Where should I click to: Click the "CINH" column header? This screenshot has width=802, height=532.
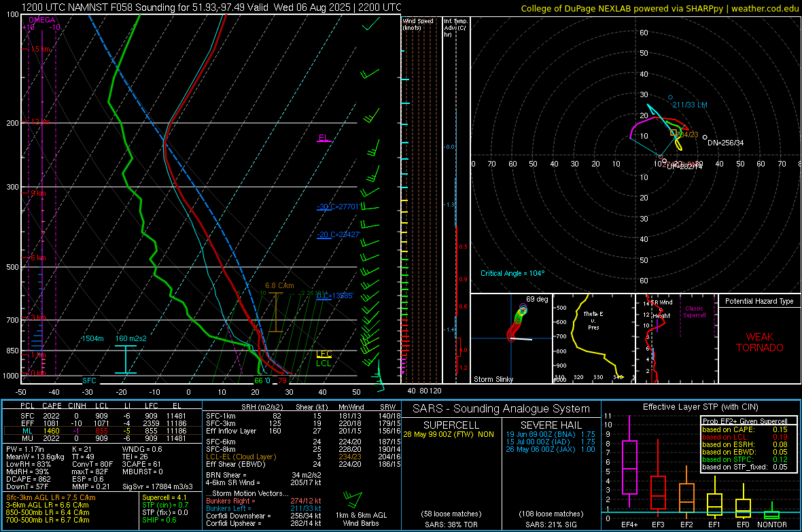click(77, 406)
